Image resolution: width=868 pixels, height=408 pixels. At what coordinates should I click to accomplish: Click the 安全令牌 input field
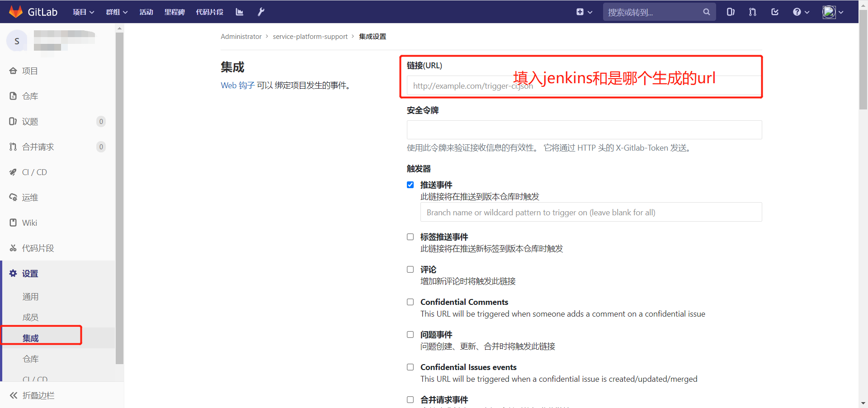click(x=583, y=130)
